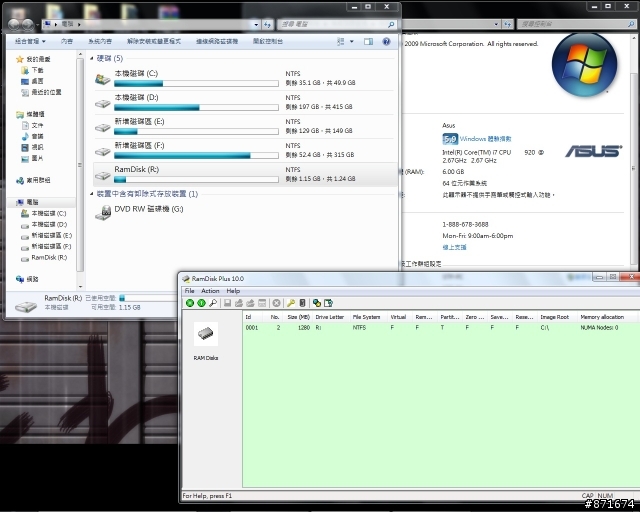Screen dimensions: 640x512
Task: Click the Drive Letter column header
Action: tap(330, 317)
